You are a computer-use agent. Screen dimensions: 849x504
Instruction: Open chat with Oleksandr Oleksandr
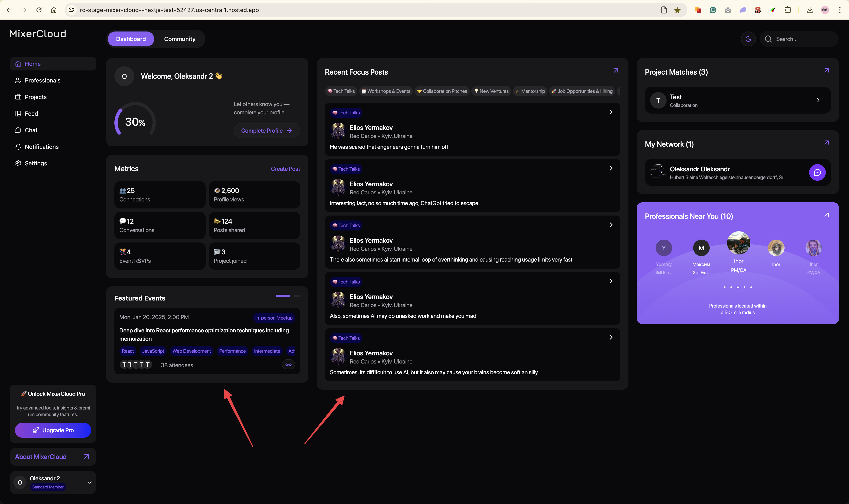(x=817, y=173)
